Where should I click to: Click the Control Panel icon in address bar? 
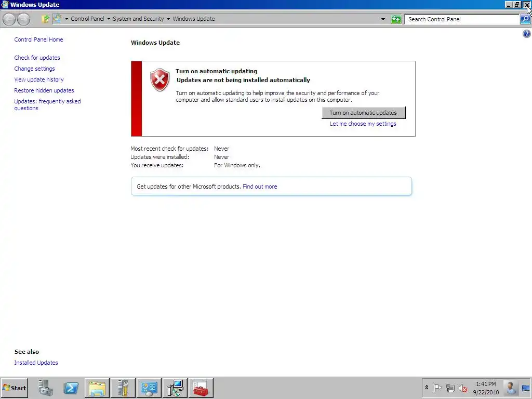(x=57, y=19)
